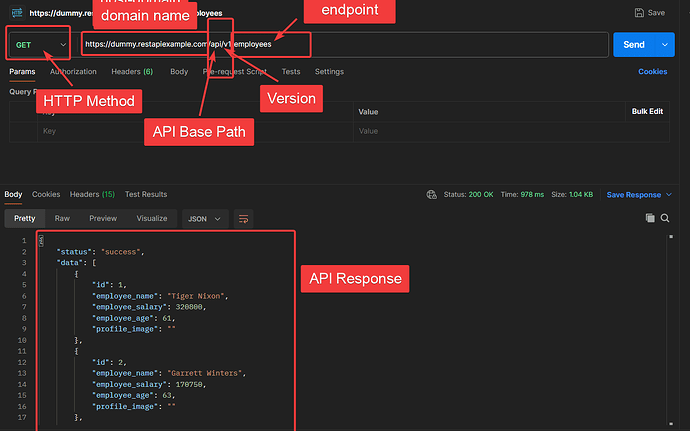Click the wrap lines icon
This screenshot has height=431, width=690.
243,218
